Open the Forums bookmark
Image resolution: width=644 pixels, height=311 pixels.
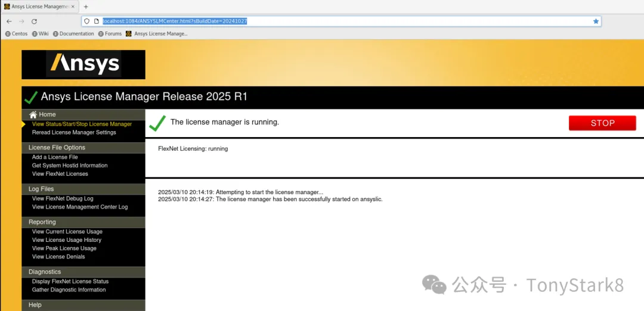tap(110, 33)
